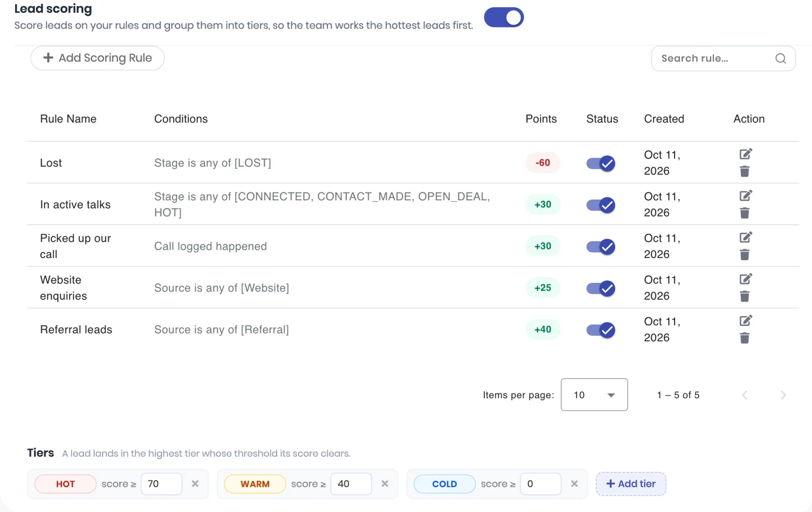
Task: Click the 'Lost' rule name
Action: (x=51, y=163)
